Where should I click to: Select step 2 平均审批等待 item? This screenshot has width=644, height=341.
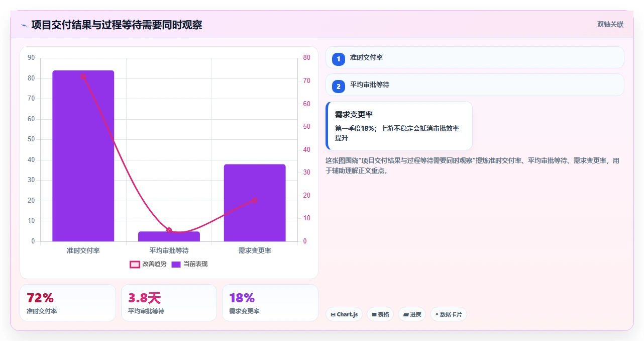pyautogui.click(x=475, y=84)
